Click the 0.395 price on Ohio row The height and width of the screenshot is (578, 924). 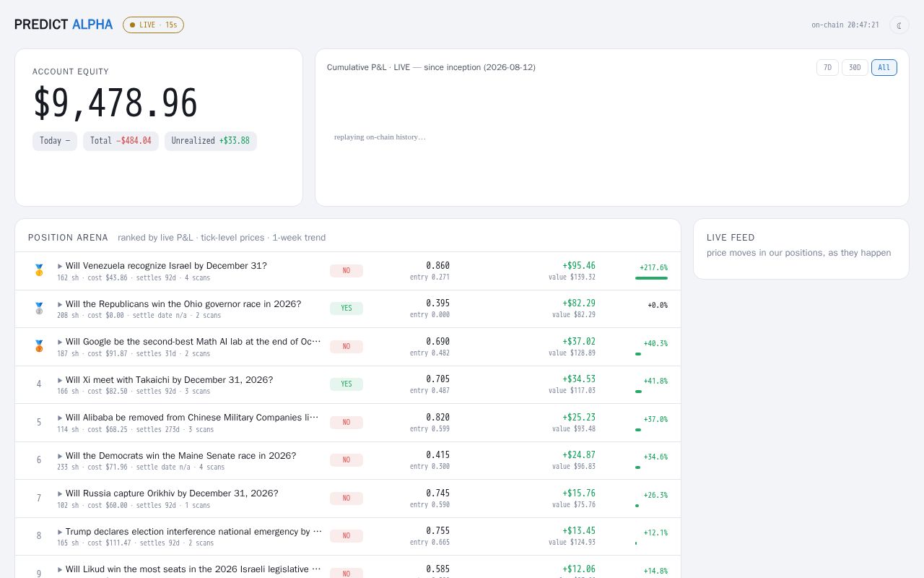437,303
